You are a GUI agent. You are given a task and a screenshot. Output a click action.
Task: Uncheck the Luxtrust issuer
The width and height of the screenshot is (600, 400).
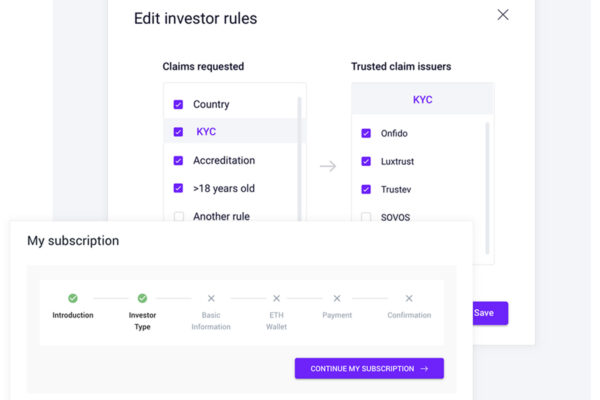tap(366, 161)
